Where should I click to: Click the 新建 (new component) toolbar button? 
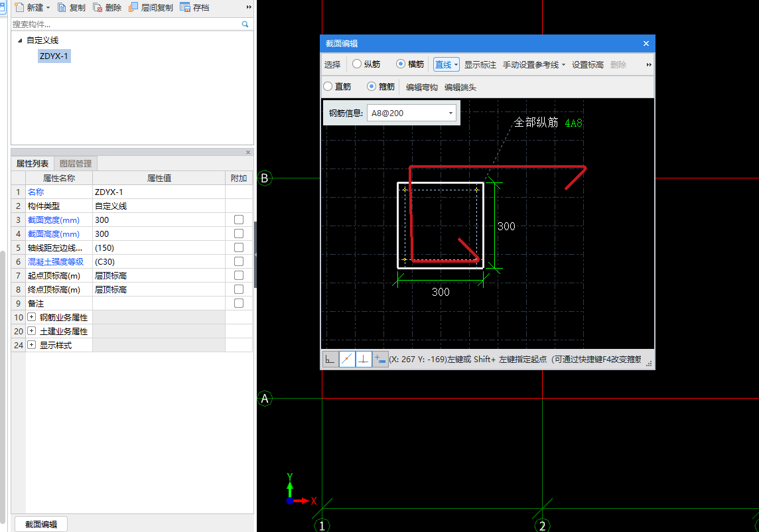[29, 7]
